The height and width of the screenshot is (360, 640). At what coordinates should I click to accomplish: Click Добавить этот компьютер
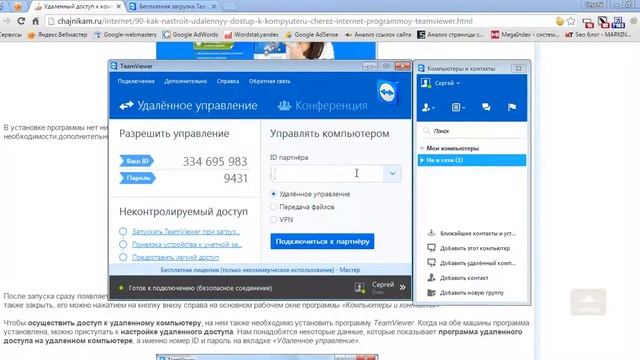[475, 248]
